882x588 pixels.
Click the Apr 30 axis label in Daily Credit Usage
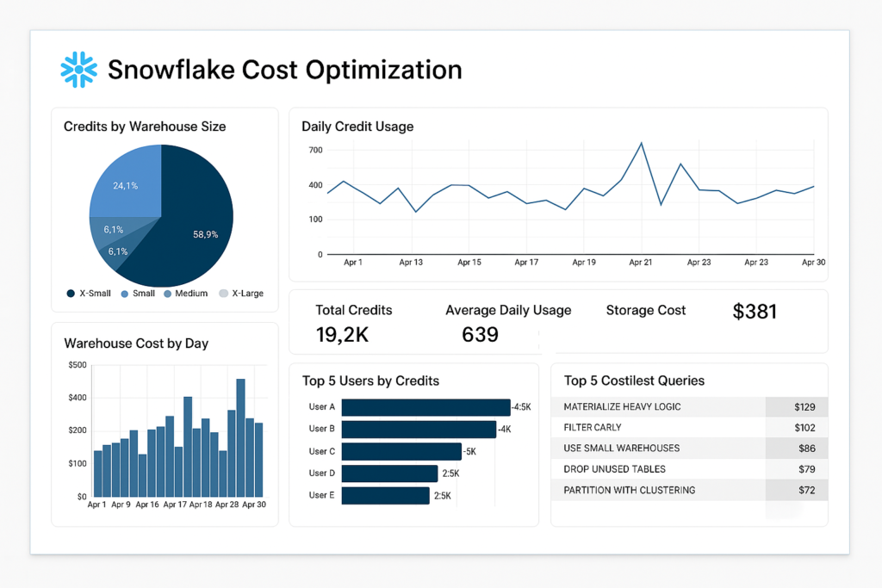pos(813,263)
